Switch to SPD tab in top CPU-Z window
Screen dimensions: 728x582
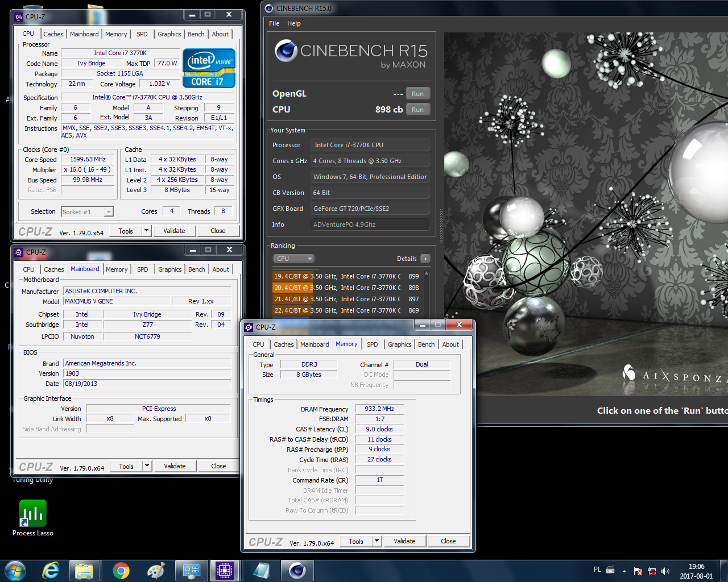pyautogui.click(x=142, y=34)
